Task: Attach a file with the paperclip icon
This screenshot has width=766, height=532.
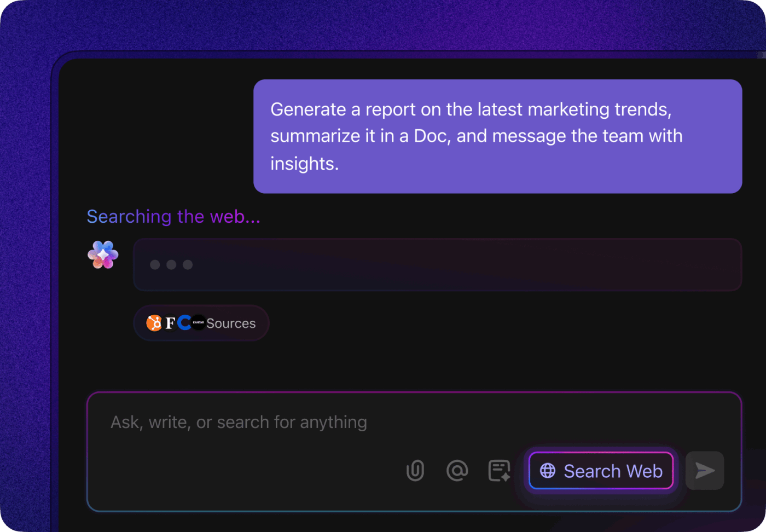Action: 415,471
